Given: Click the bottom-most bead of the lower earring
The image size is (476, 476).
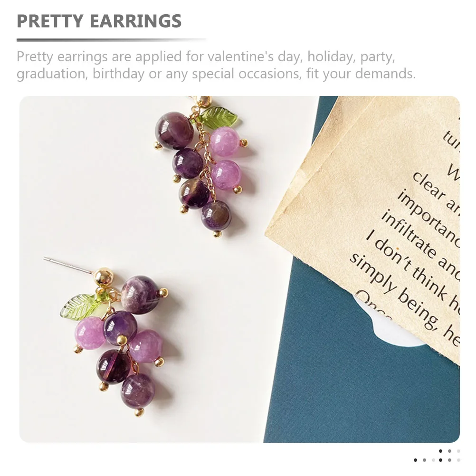Looking at the screenshot, I should [x=138, y=391].
